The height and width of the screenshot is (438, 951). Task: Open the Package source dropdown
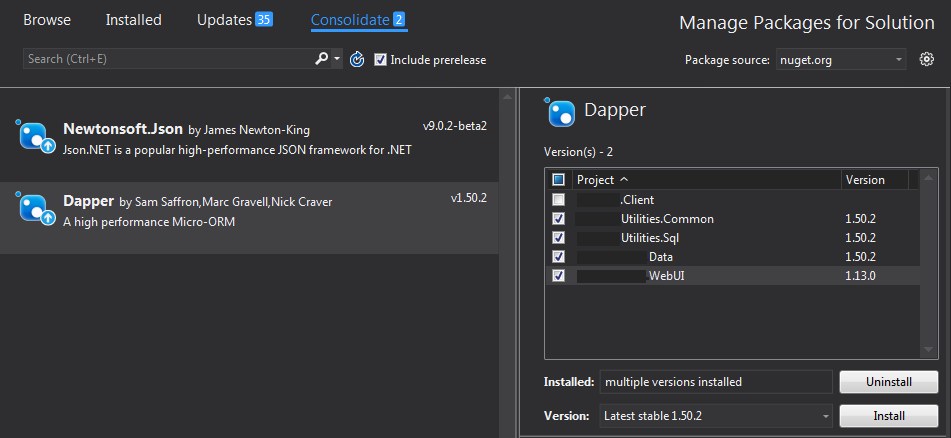click(x=841, y=59)
